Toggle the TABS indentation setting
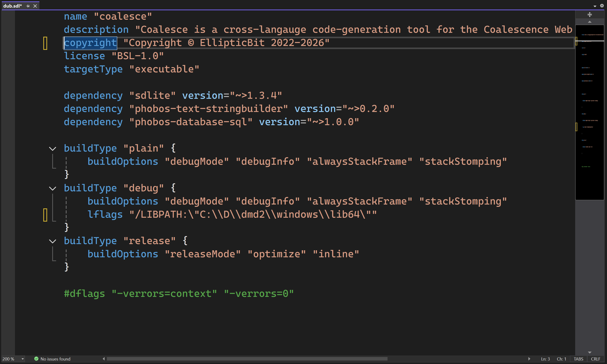Screen dimensions: 607x364 578,359
